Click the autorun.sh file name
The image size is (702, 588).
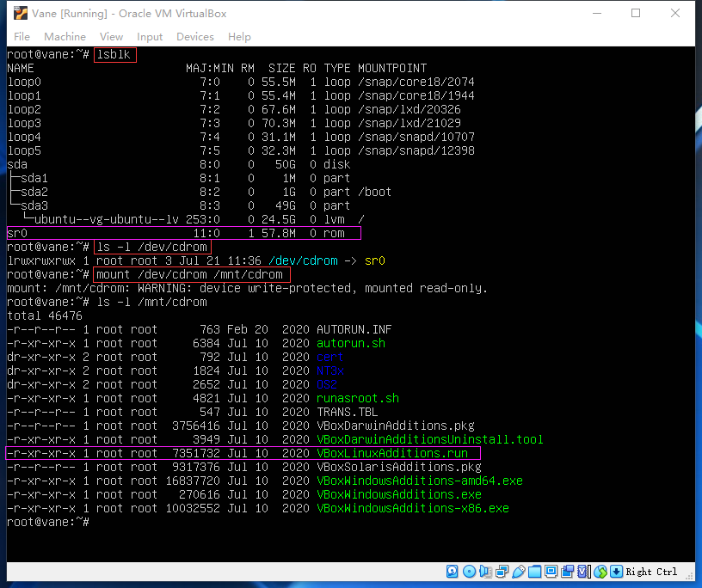tap(351, 343)
